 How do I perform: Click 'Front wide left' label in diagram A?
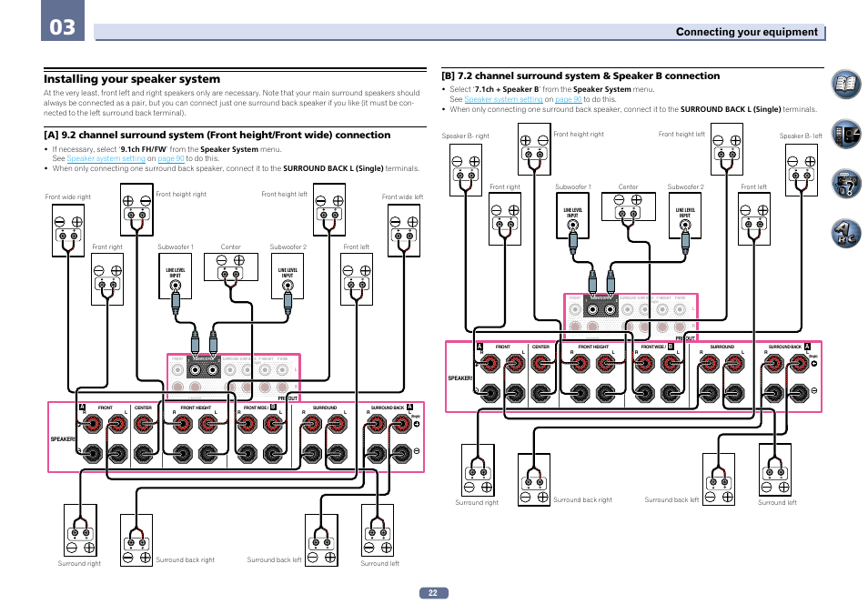tap(402, 197)
